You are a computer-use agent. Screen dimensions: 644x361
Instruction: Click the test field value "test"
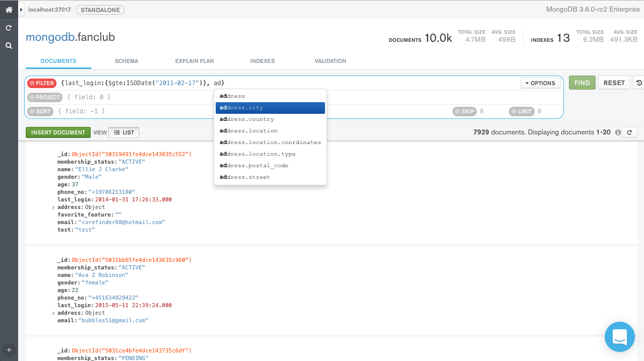pyautogui.click(x=85, y=230)
